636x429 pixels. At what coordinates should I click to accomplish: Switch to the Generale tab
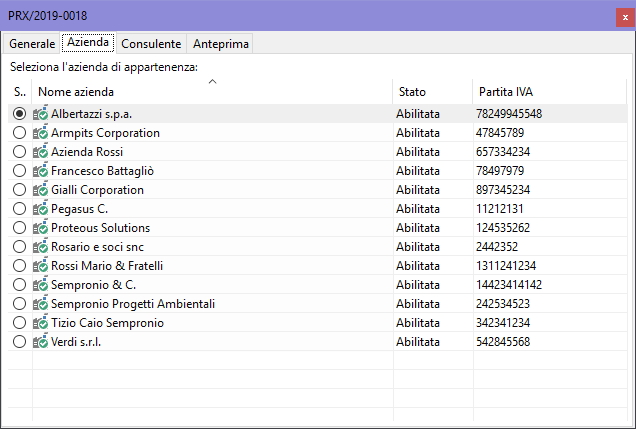coord(32,44)
